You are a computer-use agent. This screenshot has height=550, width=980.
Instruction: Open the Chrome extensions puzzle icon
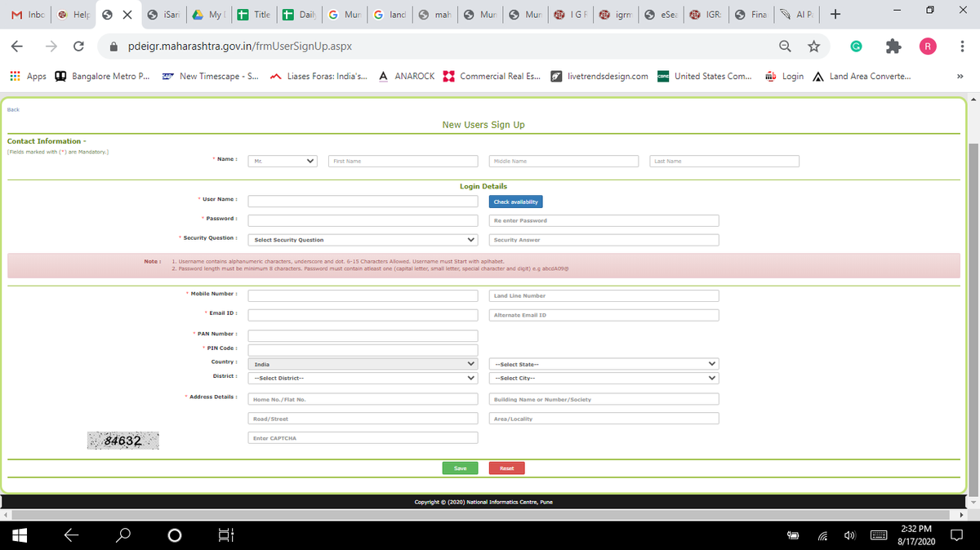click(x=894, y=47)
